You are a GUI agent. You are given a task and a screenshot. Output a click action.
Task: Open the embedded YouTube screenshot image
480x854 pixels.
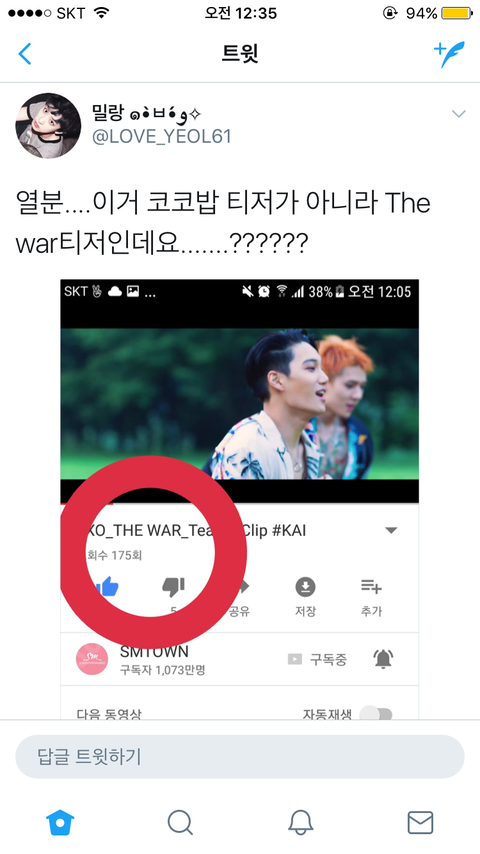[x=239, y=499]
